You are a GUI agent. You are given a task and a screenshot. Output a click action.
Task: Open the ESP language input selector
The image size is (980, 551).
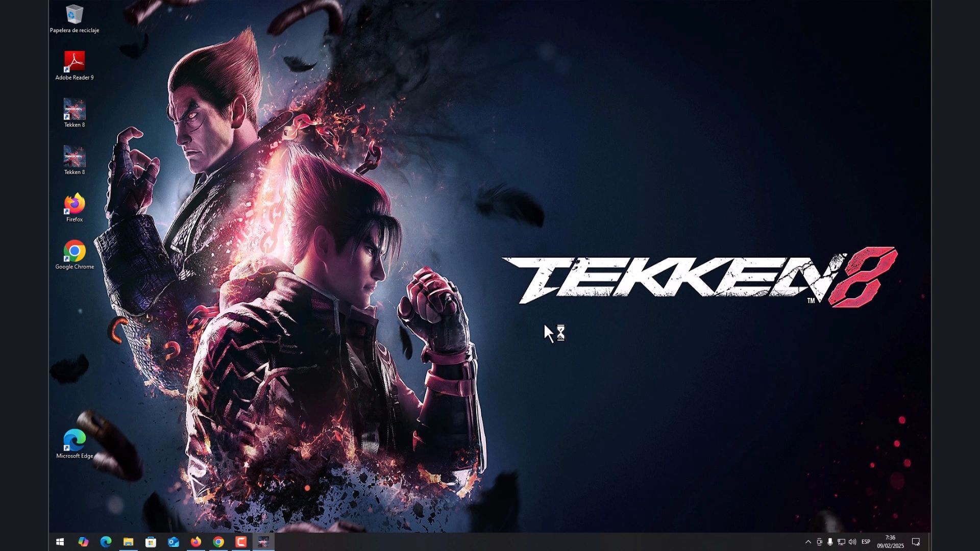(x=866, y=542)
